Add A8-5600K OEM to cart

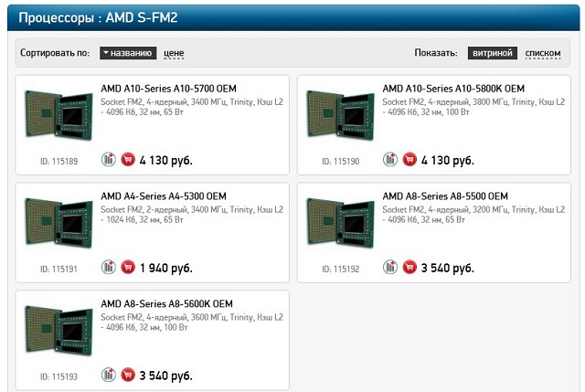[x=128, y=375]
